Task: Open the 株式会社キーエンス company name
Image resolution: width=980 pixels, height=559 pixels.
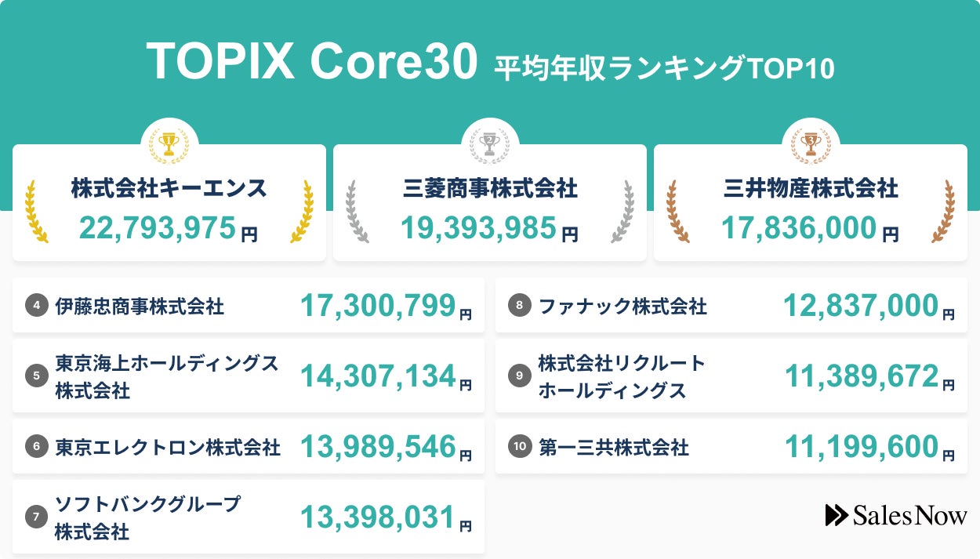Action: coord(169,189)
